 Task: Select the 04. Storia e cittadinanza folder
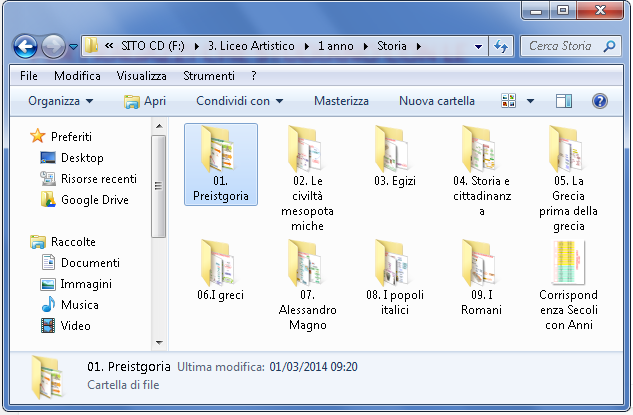pos(482,171)
